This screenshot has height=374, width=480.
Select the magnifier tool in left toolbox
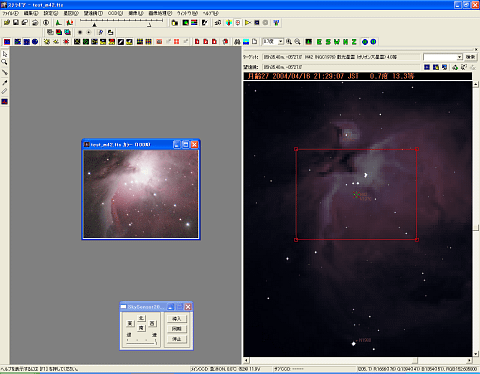click(x=5, y=62)
